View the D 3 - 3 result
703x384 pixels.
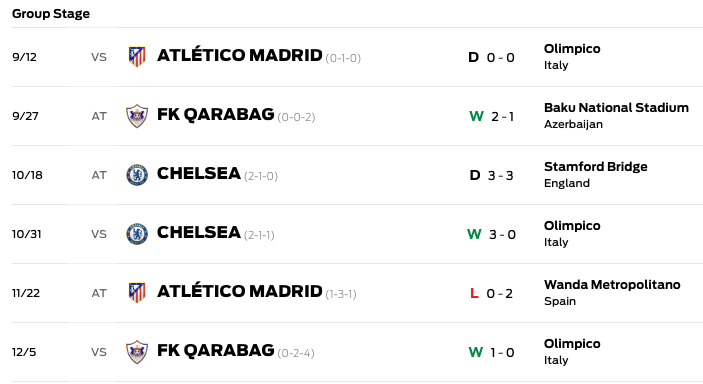[491, 175]
